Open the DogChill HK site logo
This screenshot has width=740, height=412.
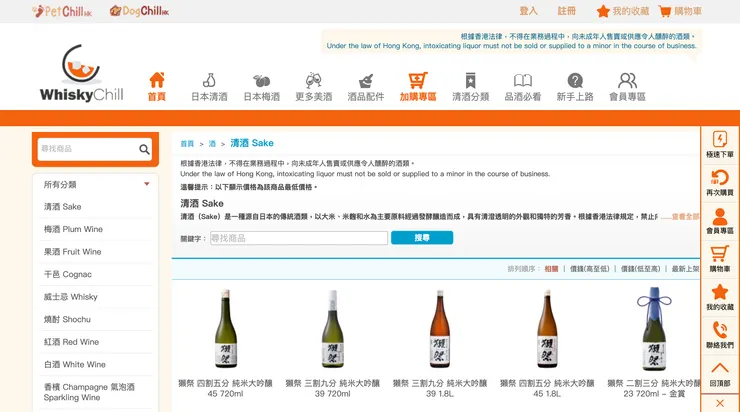[x=139, y=11]
